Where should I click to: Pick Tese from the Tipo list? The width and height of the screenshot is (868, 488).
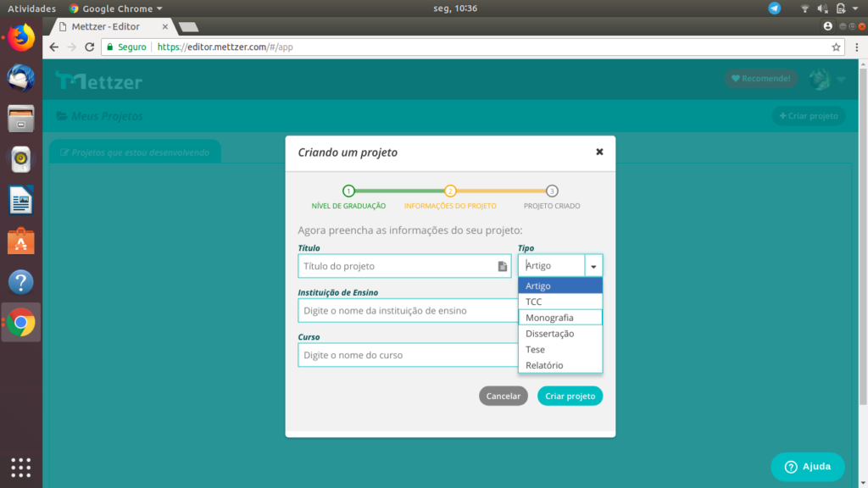[560, 349]
